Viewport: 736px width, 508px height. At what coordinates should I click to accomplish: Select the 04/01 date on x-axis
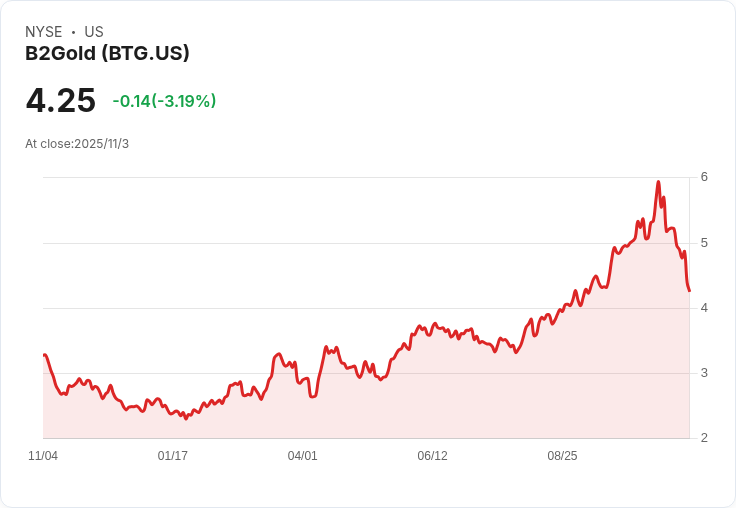(x=303, y=456)
